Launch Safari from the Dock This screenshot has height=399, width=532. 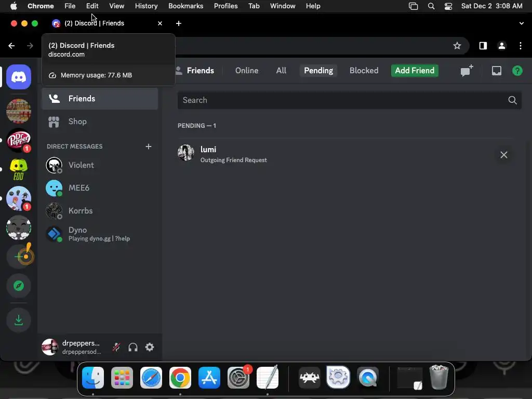point(151,377)
